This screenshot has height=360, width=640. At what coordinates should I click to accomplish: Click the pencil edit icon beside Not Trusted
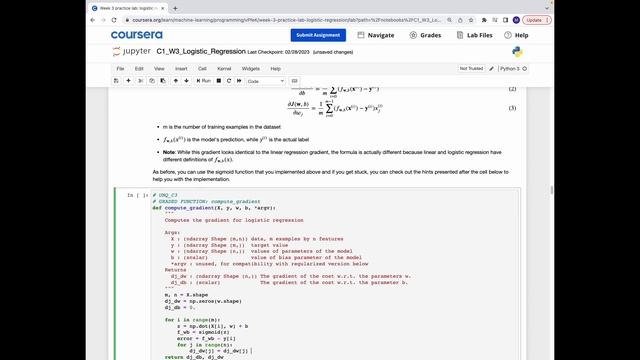point(491,69)
